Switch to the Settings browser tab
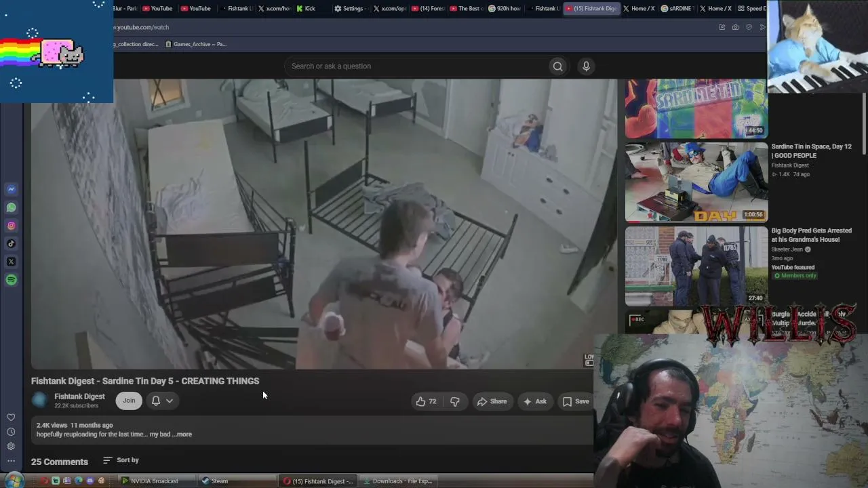This screenshot has width=868, height=488. coord(349,9)
